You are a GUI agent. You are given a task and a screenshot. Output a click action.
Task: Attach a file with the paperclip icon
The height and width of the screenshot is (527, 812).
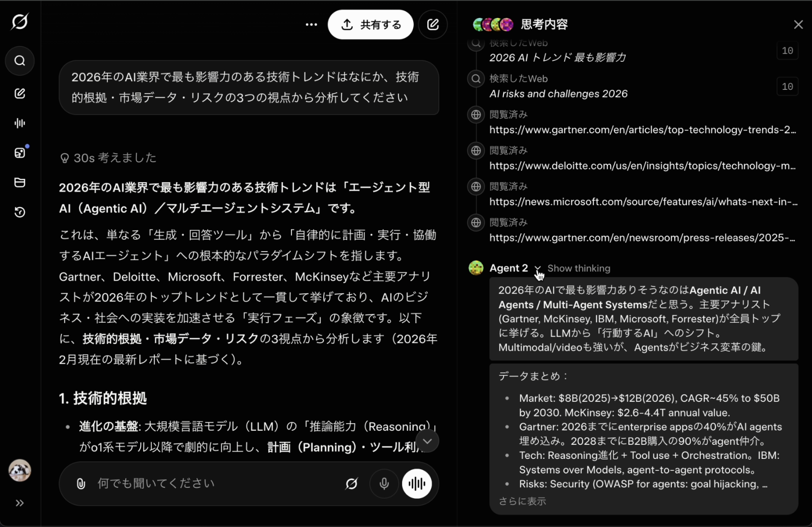point(80,484)
